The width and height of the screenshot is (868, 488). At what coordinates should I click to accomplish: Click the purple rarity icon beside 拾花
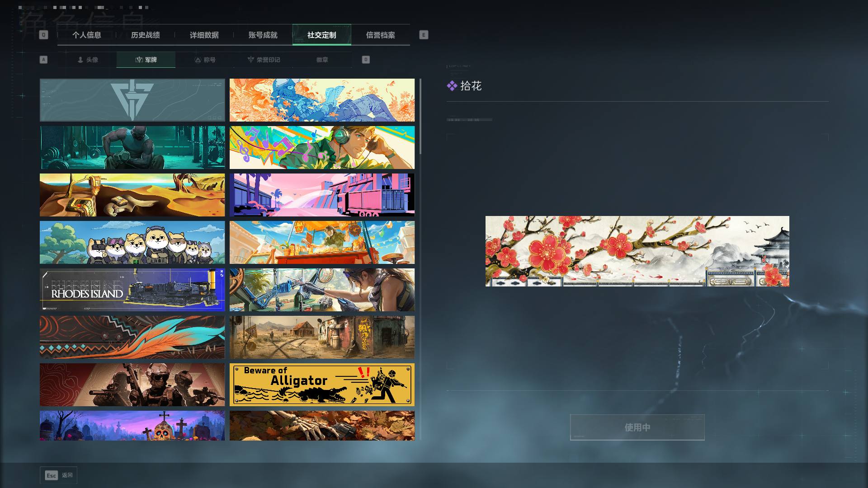point(452,86)
